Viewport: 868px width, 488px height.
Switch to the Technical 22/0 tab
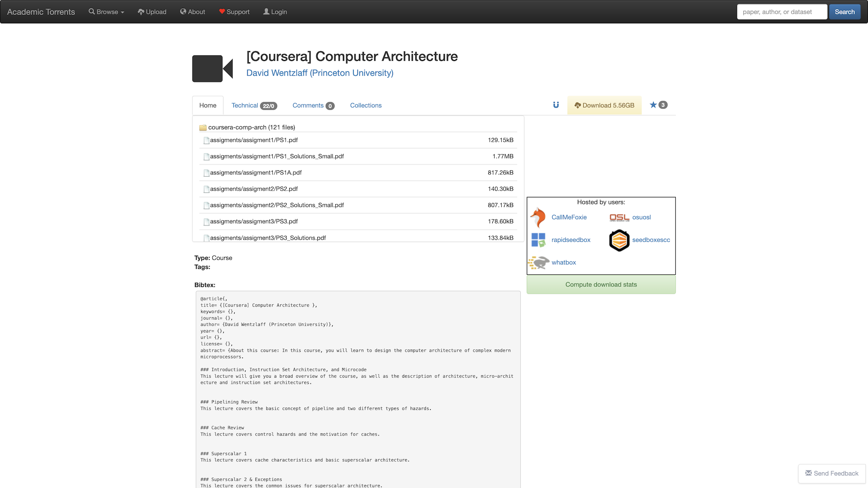point(253,105)
